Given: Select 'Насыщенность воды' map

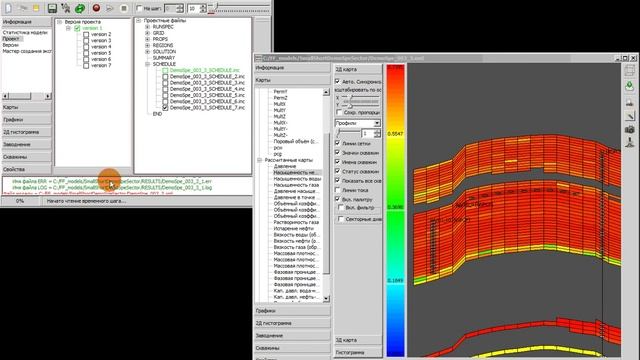Looking at the screenshot, I should (297, 179).
